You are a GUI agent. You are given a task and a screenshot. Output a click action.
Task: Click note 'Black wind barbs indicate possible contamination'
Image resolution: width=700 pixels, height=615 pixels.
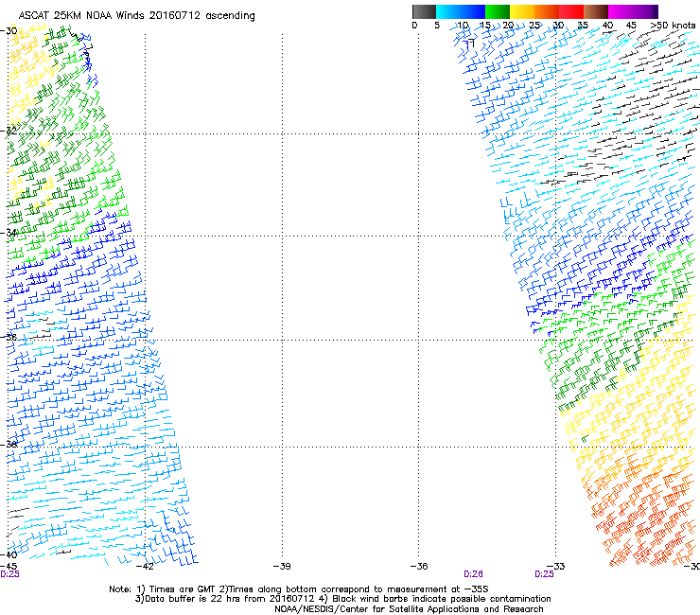pos(441,599)
